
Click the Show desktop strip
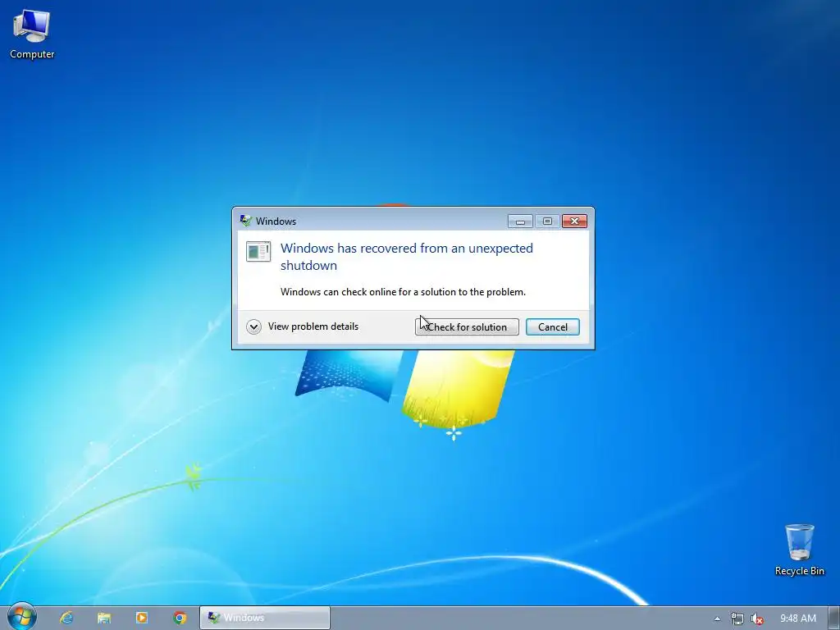pyautogui.click(x=834, y=619)
